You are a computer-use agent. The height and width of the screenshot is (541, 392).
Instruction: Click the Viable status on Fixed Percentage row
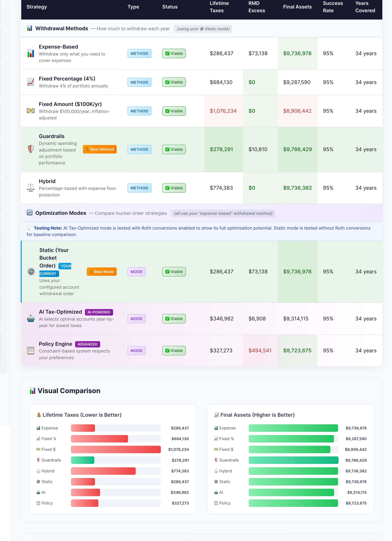tap(174, 82)
